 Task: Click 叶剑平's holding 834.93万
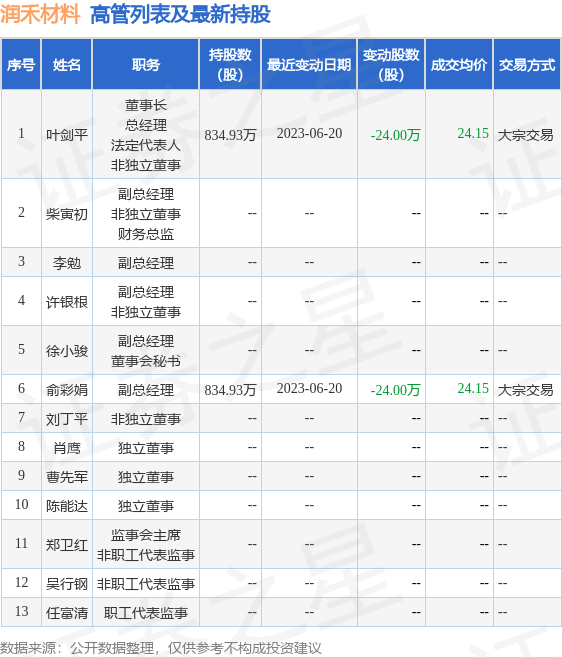230,135
